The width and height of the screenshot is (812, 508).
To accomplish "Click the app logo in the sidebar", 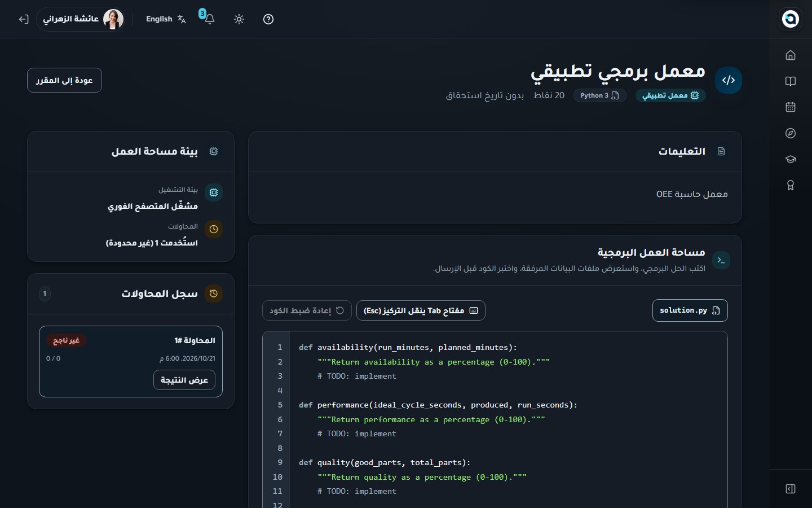I will pos(791,19).
